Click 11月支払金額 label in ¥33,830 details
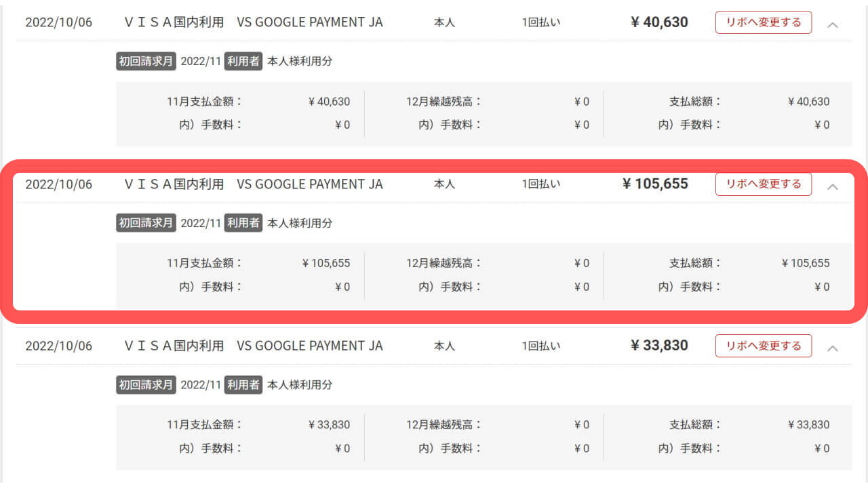 [x=204, y=425]
